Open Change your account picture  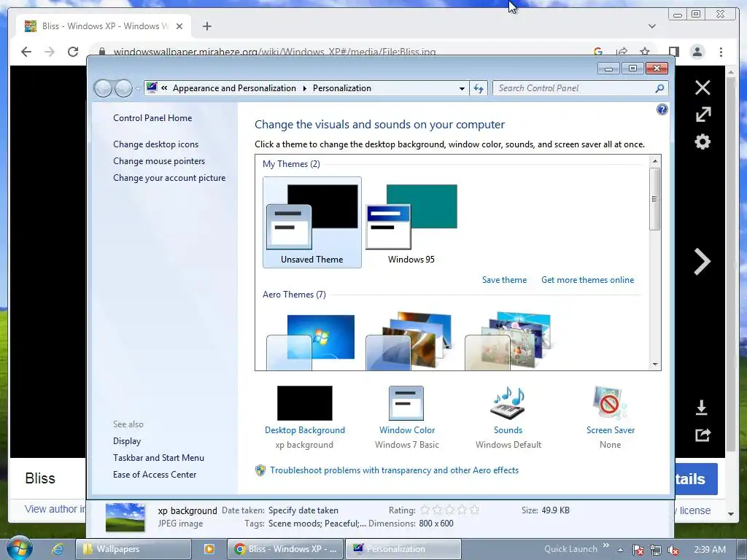click(169, 178)
